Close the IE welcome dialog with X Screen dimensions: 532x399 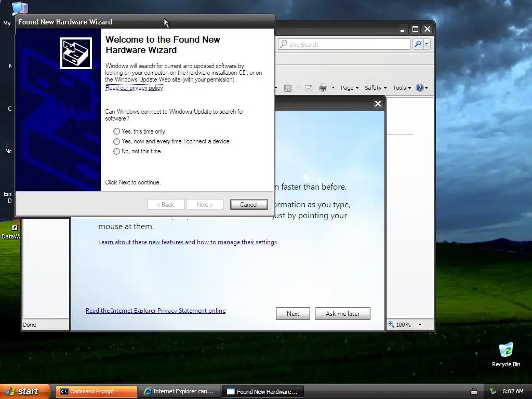click(378, 104)
